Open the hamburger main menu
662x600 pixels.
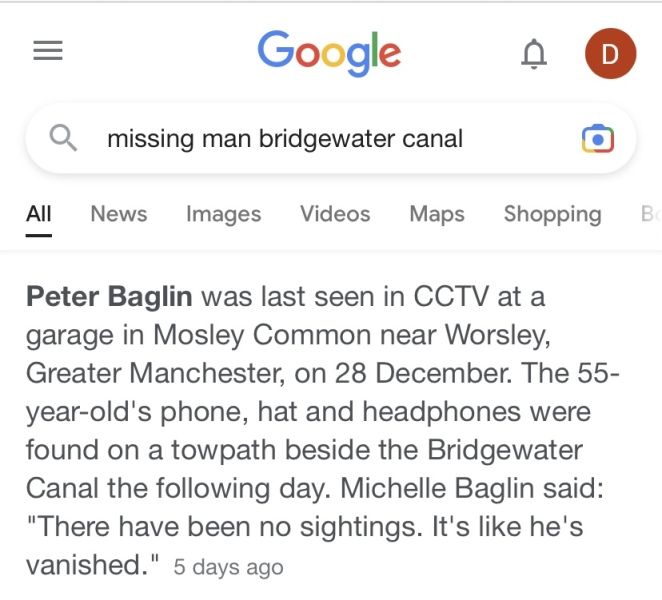pyautogui.click(x=48, y=51)
